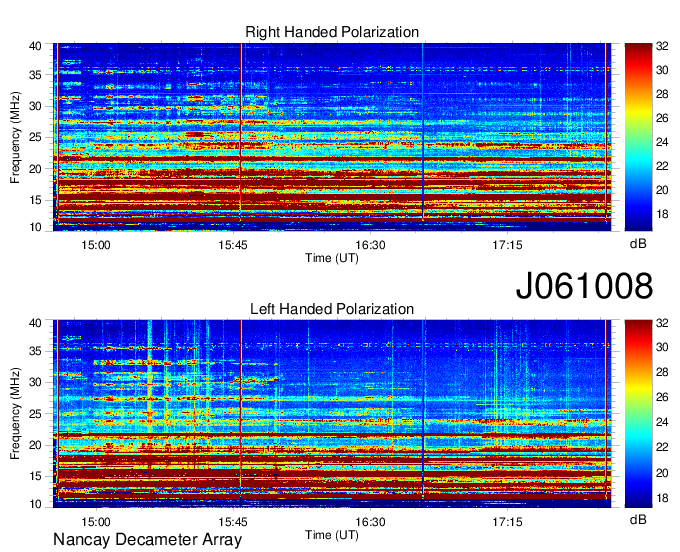Click the 30 dB value on top colorbar

click(x=662, y=70)
